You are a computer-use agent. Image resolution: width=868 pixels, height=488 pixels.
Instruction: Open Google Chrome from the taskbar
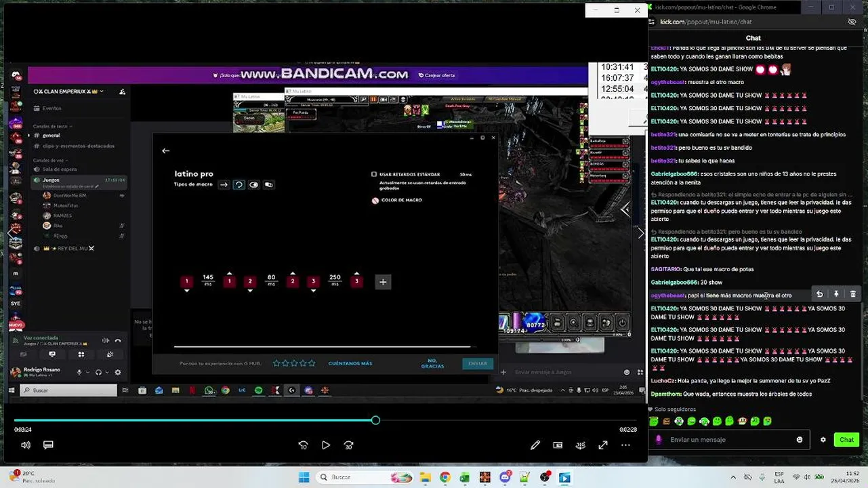(x=445, y=477)
